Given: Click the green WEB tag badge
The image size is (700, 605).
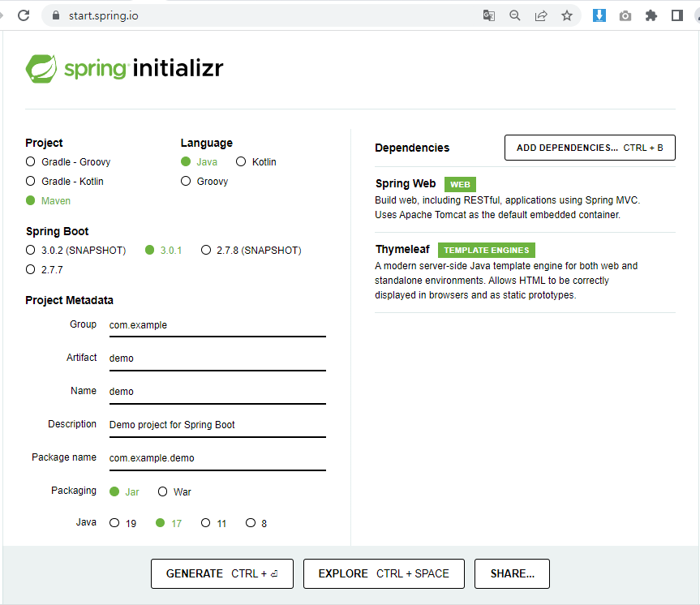Looking at the screenshot, I should point(460,184).
